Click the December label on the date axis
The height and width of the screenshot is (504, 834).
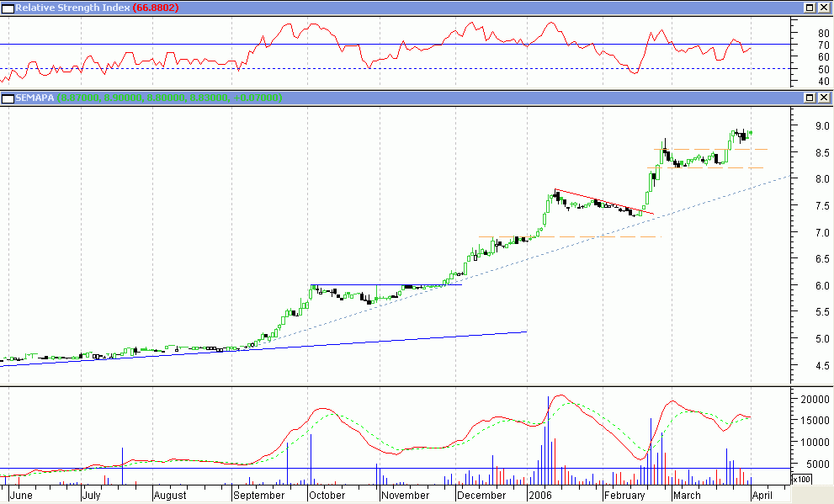pyautogui.click(x=482, y=495)
